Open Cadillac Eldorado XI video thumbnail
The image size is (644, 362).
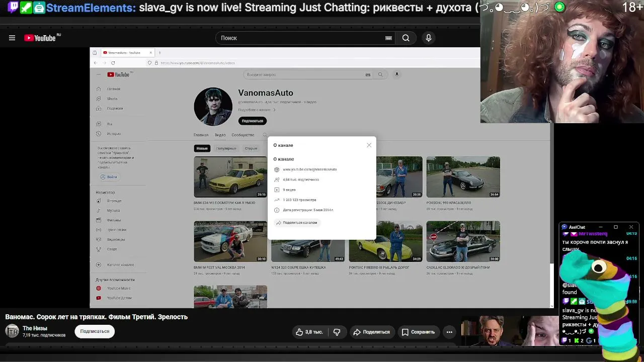[x=463, y=241]
